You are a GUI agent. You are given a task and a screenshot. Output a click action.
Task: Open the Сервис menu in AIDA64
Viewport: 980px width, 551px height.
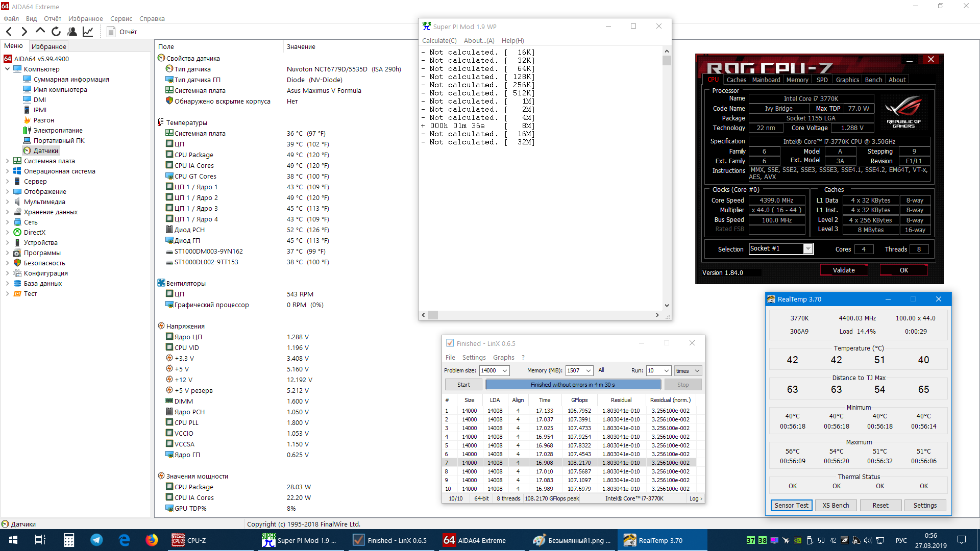click(121, 19)
